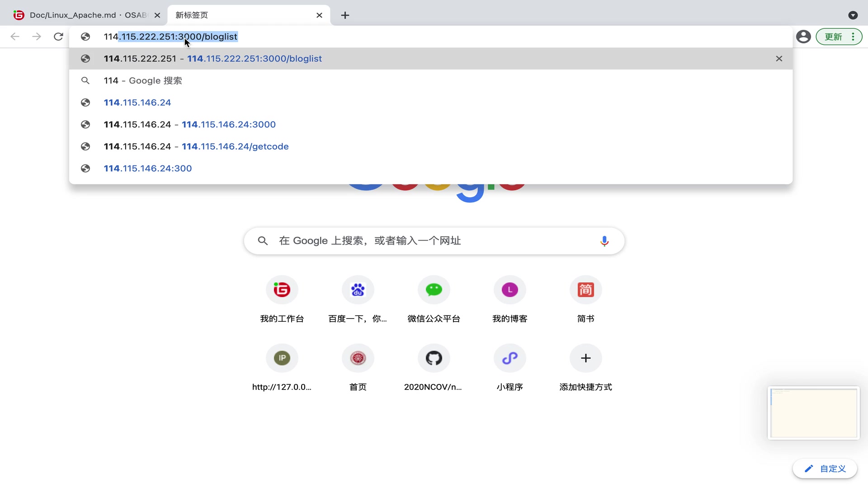
Task: Select the 114.115.146.24:3000 suggestion from the dropdown
Action: [228, 125]
